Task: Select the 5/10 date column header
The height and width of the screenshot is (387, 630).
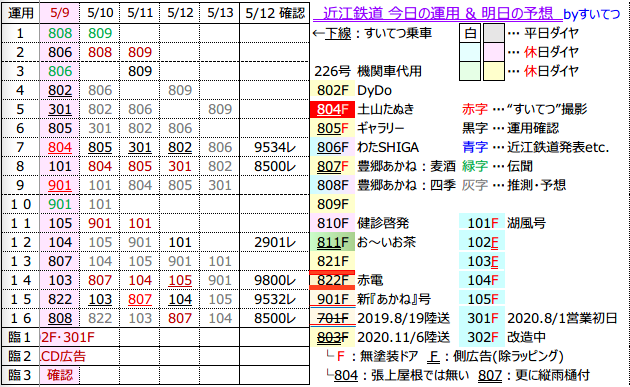Action: [100, 13]
